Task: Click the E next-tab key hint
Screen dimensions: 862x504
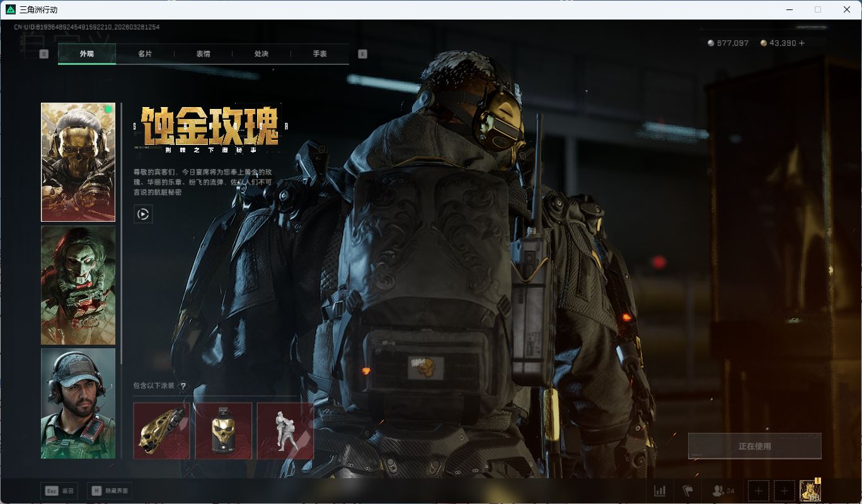Action: click(x=362, y=54)
